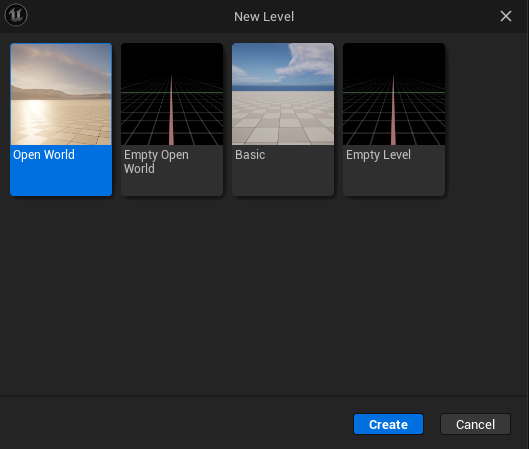The width and height of the screenshot is (529, 449).
Task: Select the Open World desert preview image
Action: pos(61,94)
